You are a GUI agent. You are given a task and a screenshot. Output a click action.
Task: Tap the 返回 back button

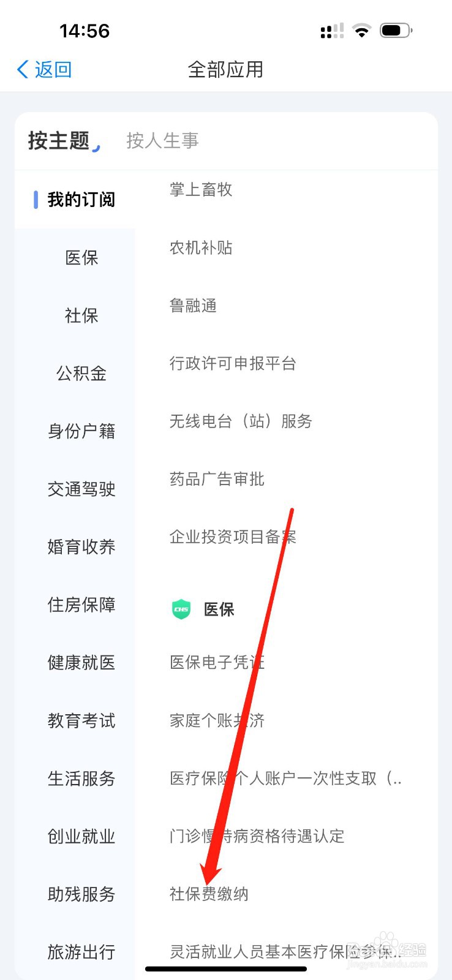[x=43, y=69]
